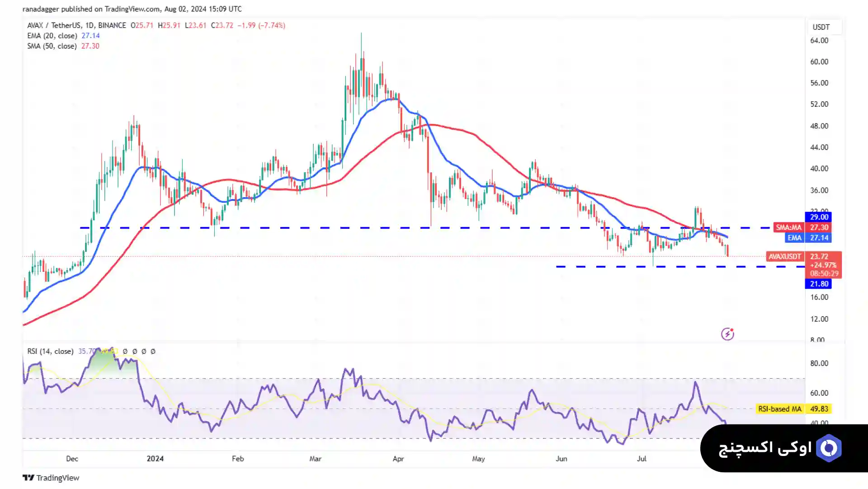Viewport: 868px width, 489px height.
Task: Click the SMA (50, close) indicator legend
Action: coord(63,46)
